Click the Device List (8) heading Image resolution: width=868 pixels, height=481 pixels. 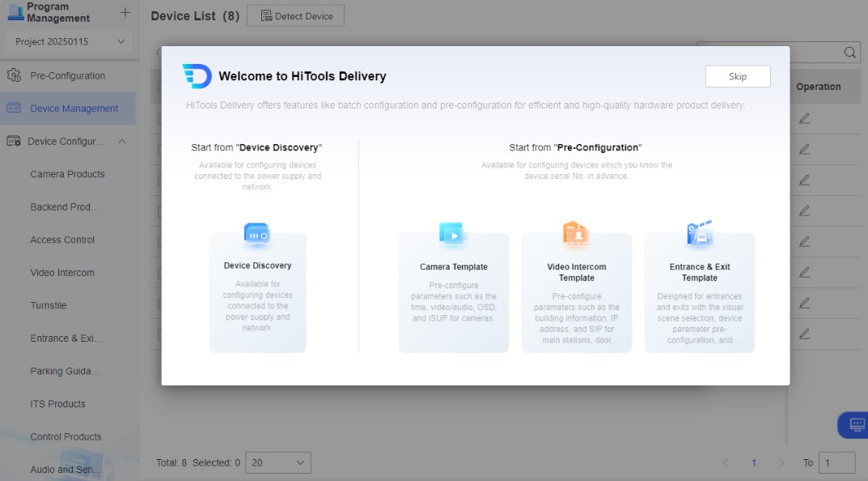(195, 16)
